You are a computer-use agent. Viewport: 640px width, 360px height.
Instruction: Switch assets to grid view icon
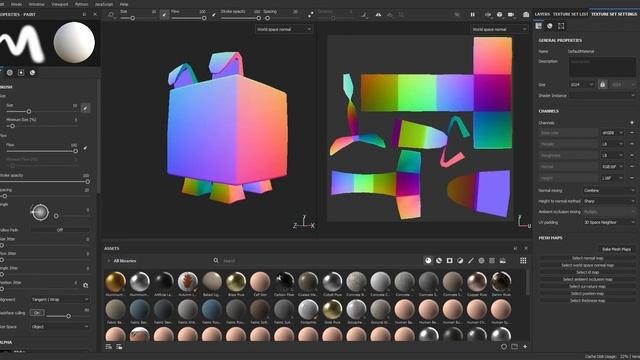523,260
